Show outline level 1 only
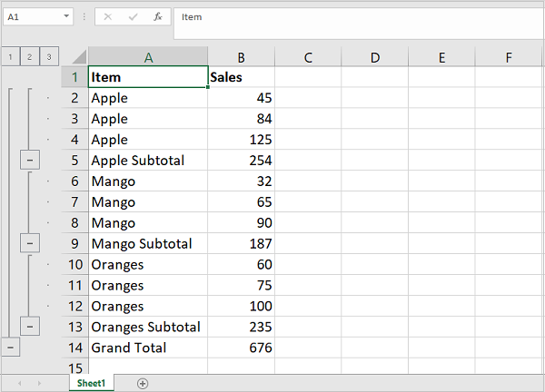Screen dimensions: 545x392 pyautogui.click(x=10, y=57)
